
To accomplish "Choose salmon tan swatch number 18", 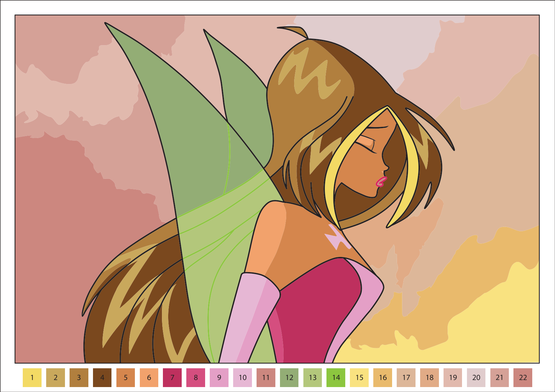I will (430, 378).
